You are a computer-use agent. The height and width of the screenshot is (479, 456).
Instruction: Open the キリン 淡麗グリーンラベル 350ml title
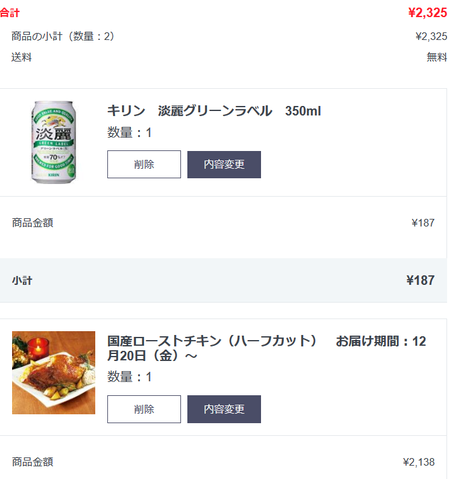pyautogui.click(x=214, y=111)
